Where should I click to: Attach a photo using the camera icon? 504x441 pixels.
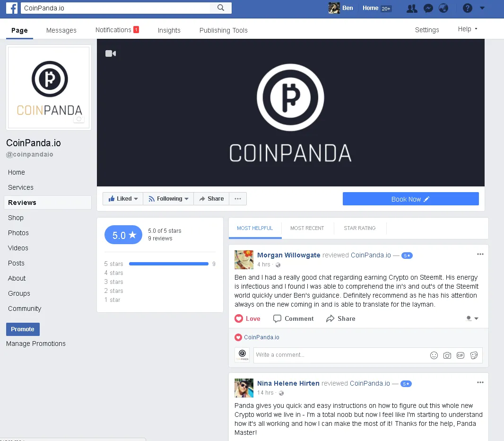(x=447, y=355)
